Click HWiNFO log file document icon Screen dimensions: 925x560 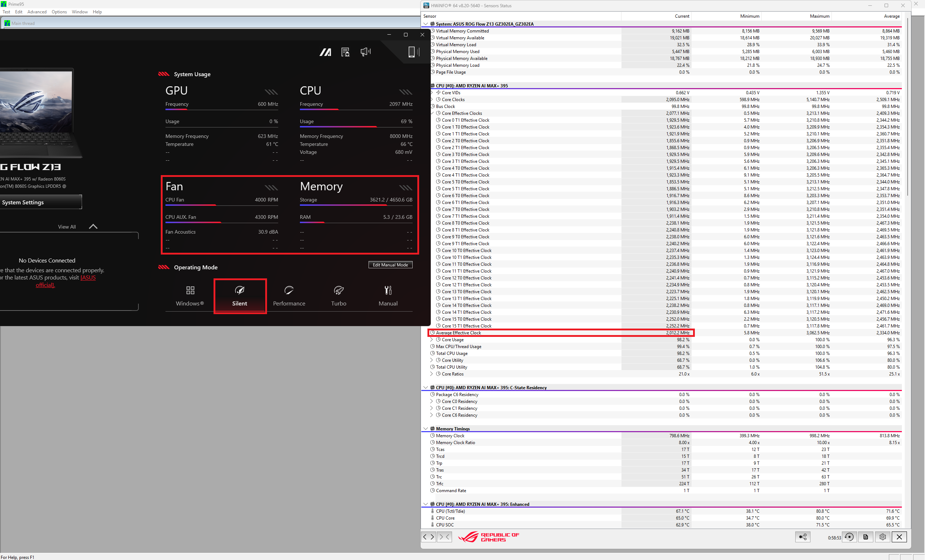pyautogui.click(x=866, y=537)
